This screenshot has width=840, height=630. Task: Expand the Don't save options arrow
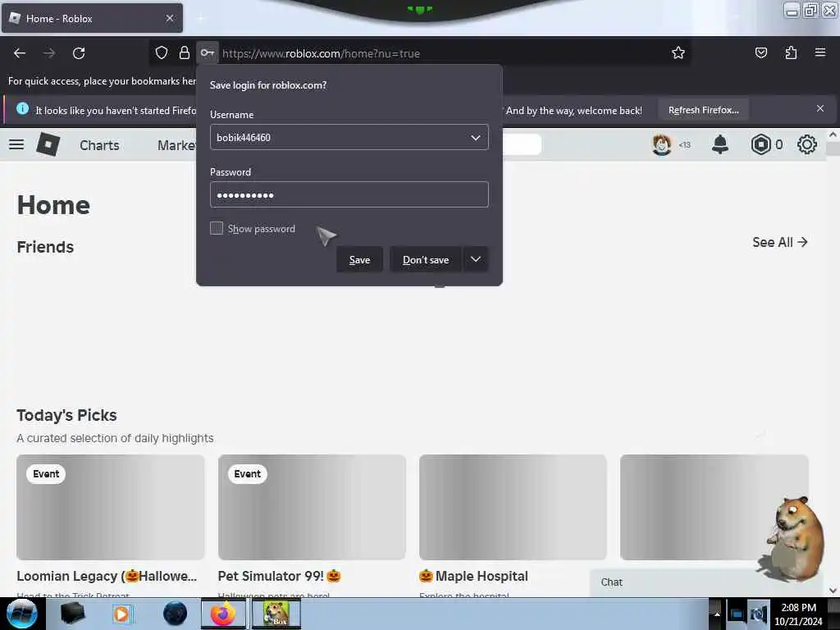476,259
